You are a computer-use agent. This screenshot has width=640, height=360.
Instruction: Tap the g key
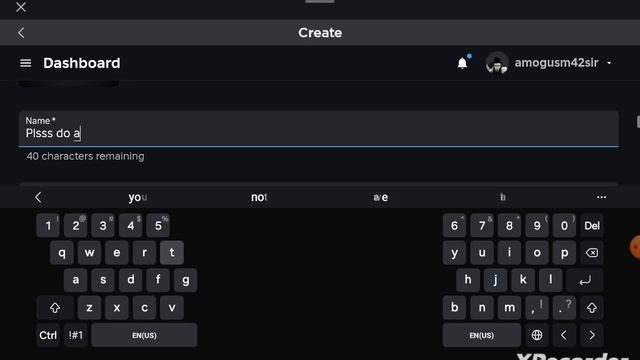[x=185, y=280]
